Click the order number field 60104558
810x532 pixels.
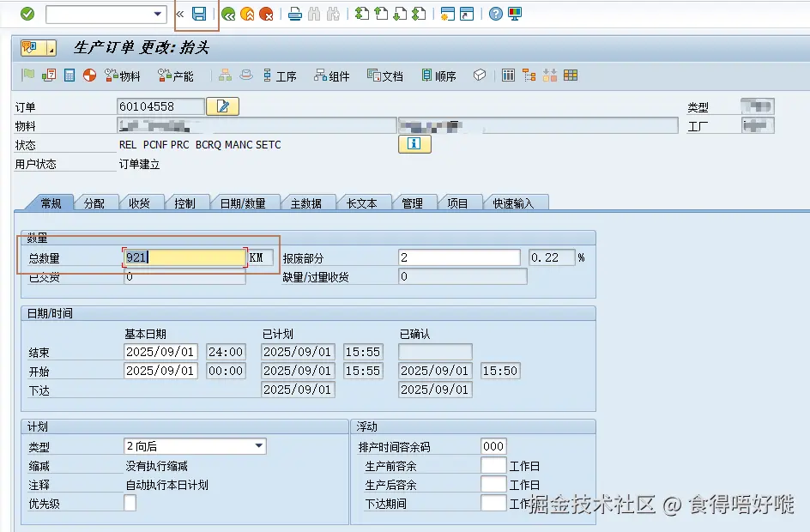[x=160, y=106]
